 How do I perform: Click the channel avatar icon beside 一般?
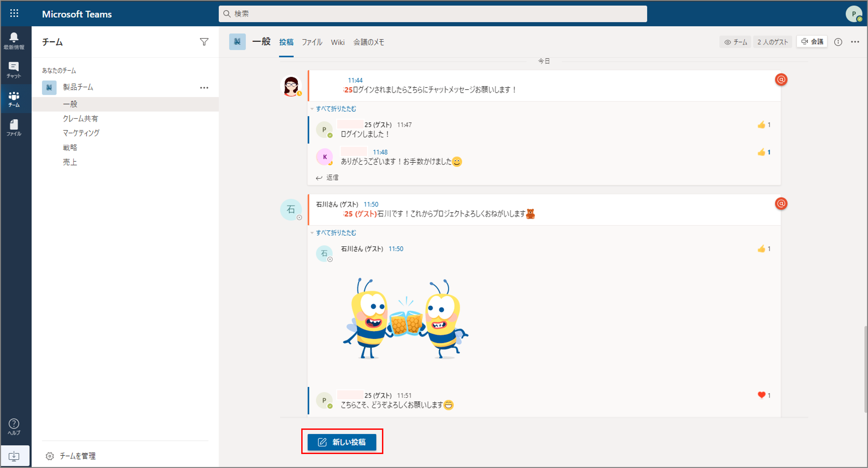coord(237,42)
